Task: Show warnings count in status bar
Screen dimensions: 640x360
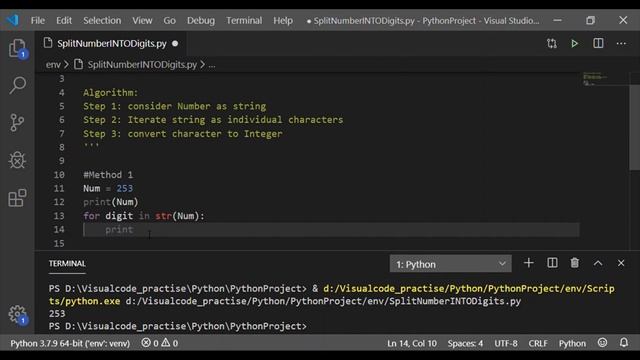Action: [170, 343]
